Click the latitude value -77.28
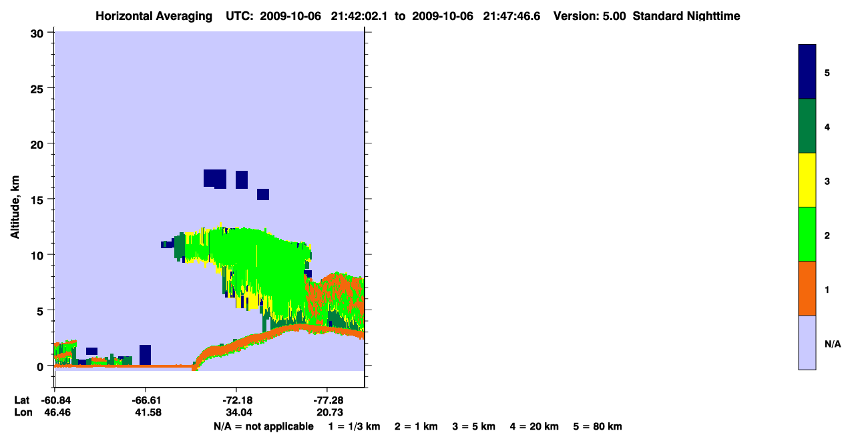 point(327,400)
